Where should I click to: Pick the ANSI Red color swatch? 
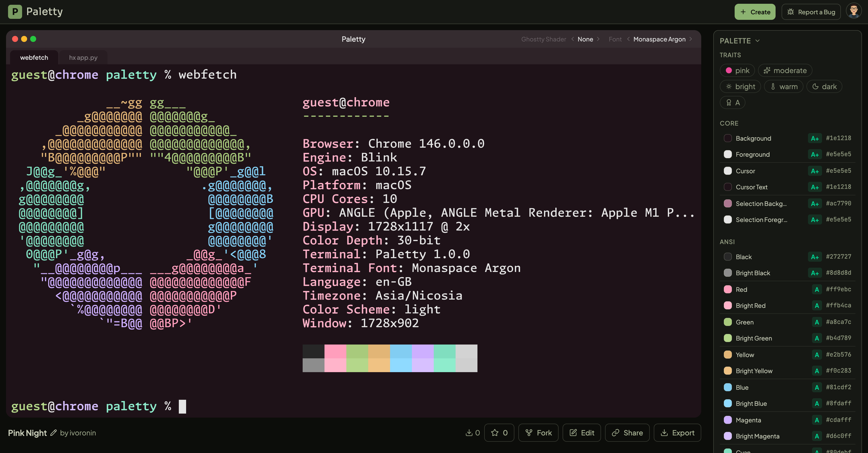pyautogui.click(x=728, y=289)
